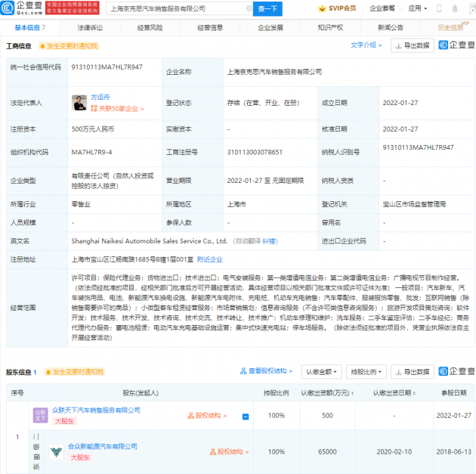Open 股权结构 for 众联天下 row
The width and height of the screenshot is (476, 474).
[207, 415]
